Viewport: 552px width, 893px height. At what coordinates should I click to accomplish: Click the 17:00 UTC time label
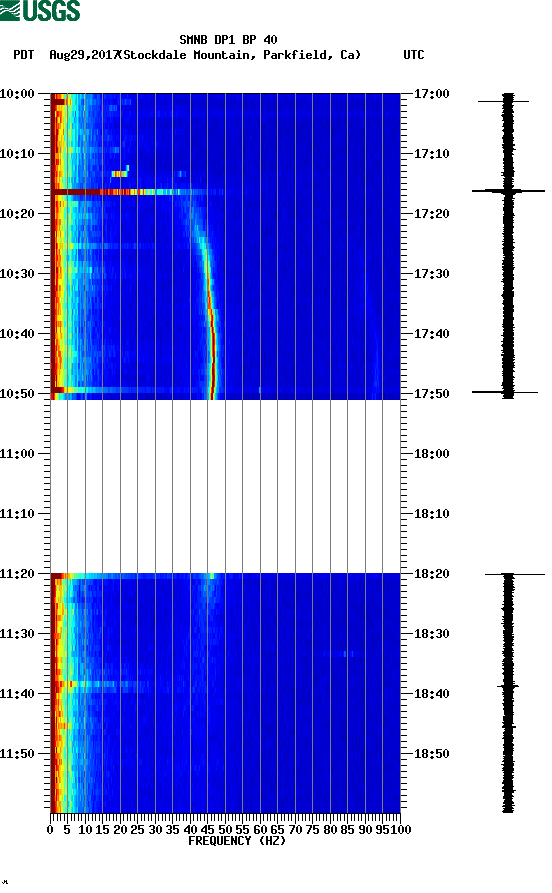click(431, 93)
